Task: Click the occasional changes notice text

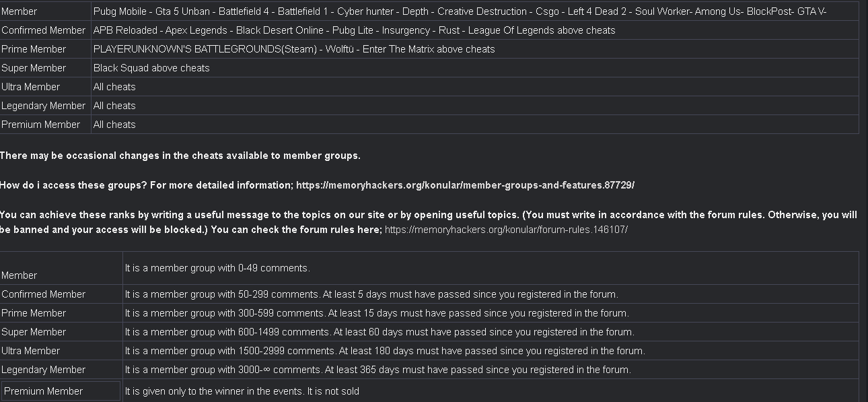Action: coord(180,156)
